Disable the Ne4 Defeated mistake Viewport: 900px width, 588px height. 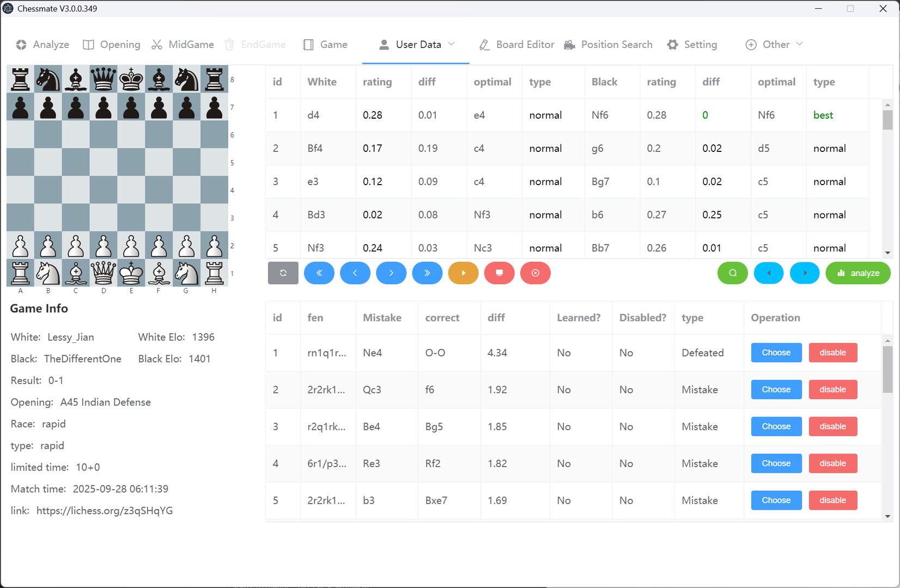[x=832, y=352]
